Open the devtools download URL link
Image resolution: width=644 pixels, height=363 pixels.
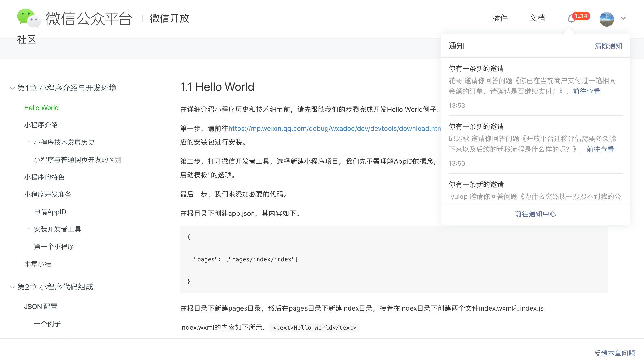[x=335, y=128]
